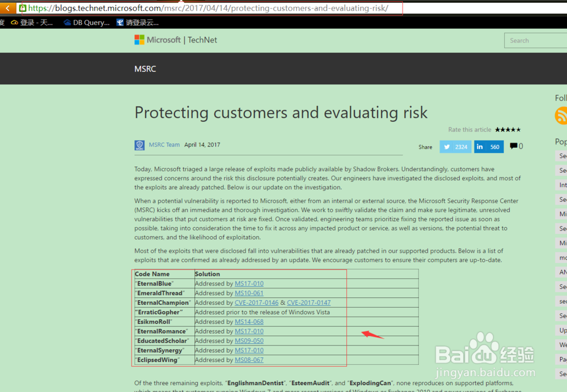Click the secure lock icon in address bar
This screenshot has width=567, height=392.
point(23,8)
